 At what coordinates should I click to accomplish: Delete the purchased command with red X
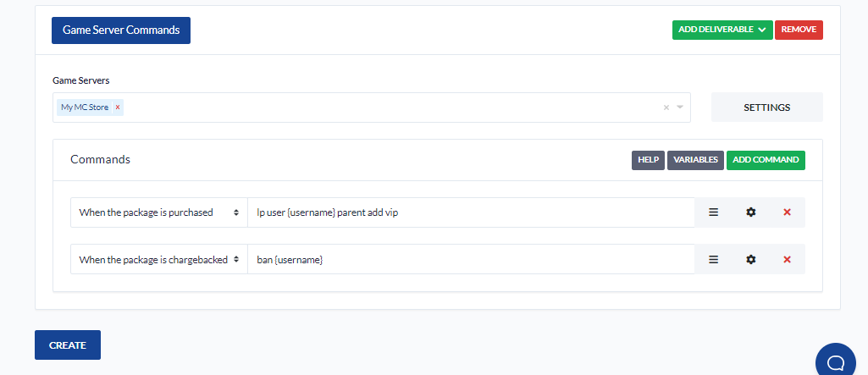click(x=788, y=212)
